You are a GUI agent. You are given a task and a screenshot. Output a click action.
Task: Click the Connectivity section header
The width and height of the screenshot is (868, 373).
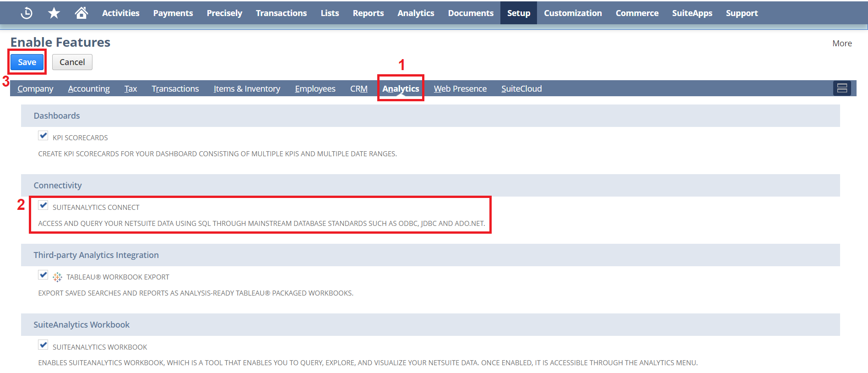[x=58, y=186]
